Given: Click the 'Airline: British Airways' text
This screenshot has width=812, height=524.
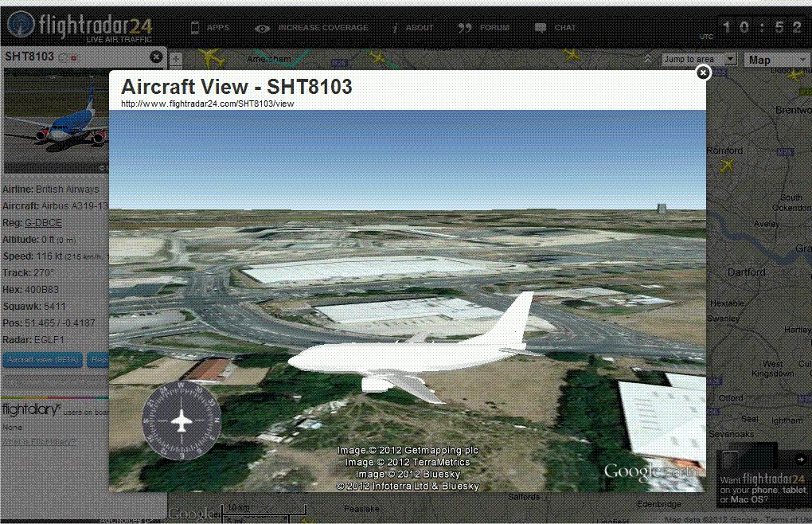Looking at the screenshot, I should tap(51, 190).
